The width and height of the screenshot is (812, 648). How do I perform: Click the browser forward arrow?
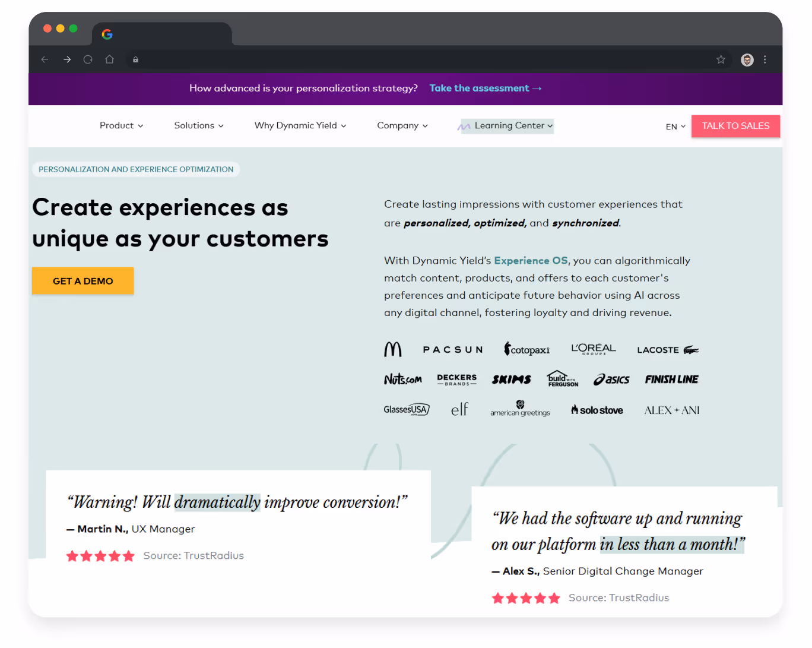click(67, 59)
